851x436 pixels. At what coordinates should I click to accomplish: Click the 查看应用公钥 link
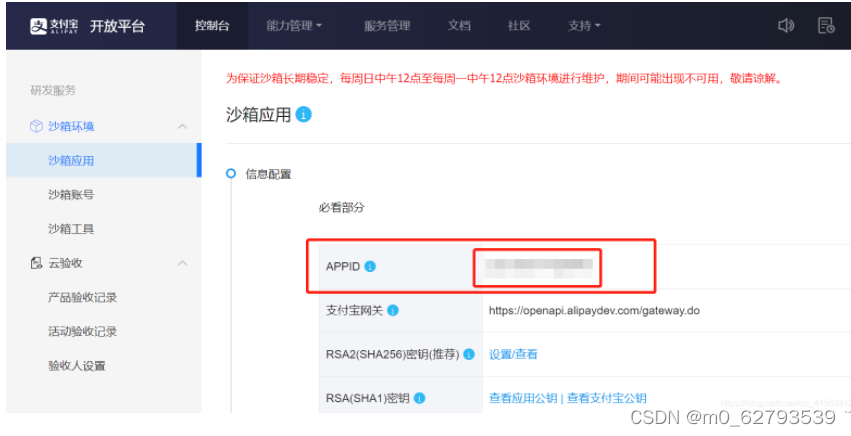point(522,398)
